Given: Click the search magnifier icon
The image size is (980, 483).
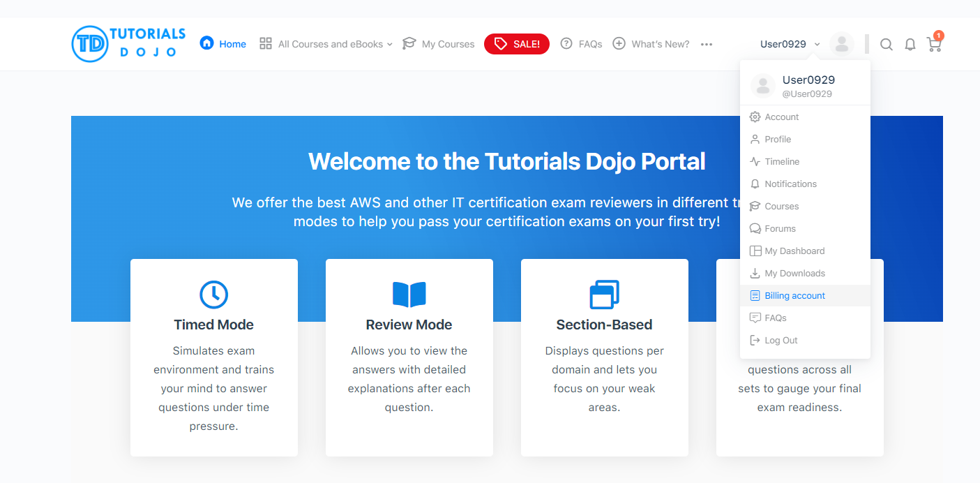Looking at the screenshot, I should coord(886,45).
